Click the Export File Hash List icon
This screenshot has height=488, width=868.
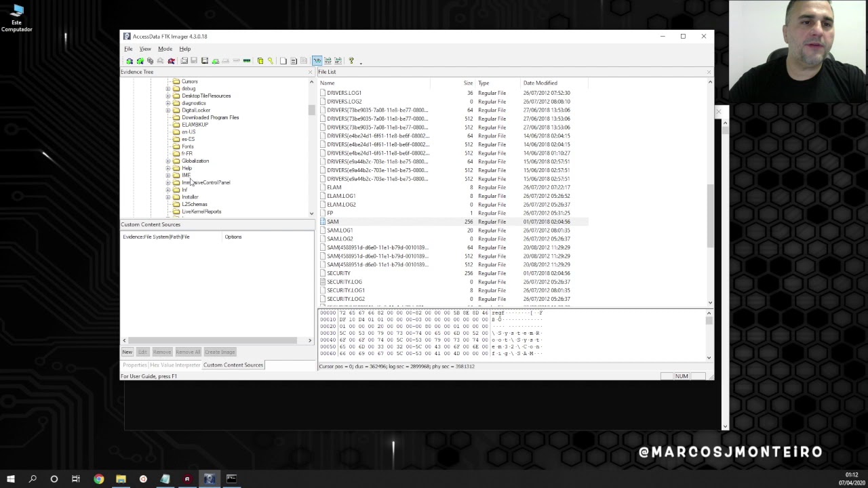click(x=293, y=60)
